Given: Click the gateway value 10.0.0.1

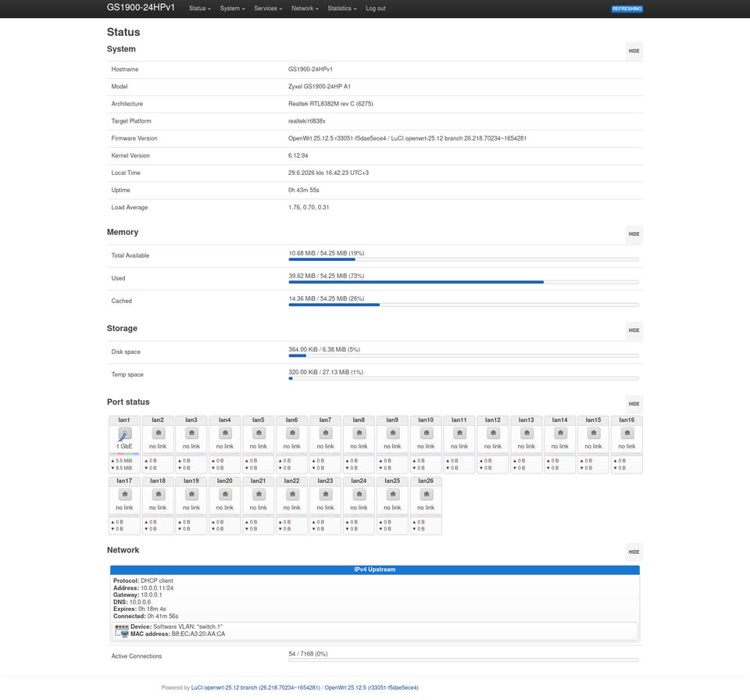Looking at the screenshot, I should [x=152, y=595].
